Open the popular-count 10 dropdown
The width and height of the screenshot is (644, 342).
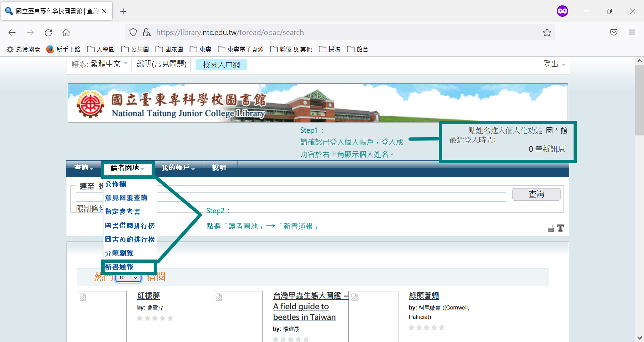pyautogui.click(x=128, y=278)
